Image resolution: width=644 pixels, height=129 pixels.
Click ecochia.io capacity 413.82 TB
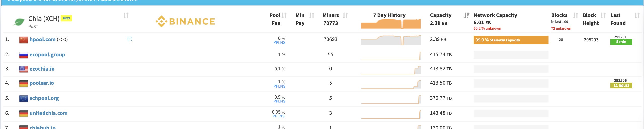tap(441, 69)
